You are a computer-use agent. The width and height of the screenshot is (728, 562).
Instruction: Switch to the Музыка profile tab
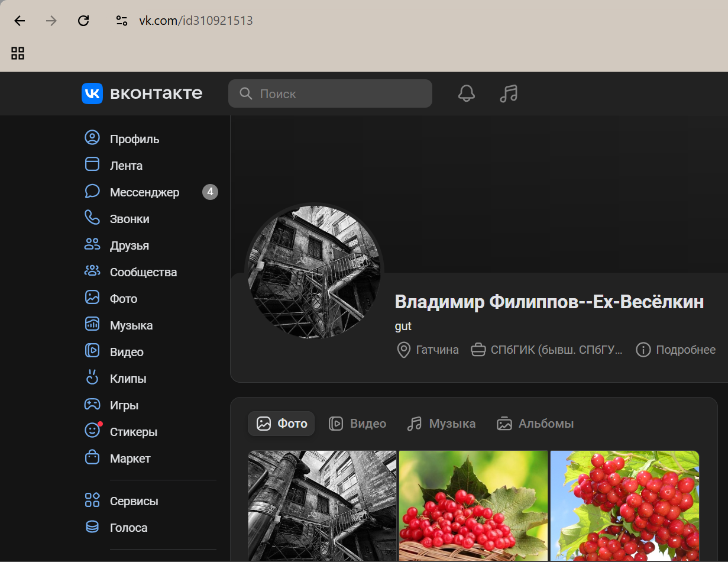pyautogui.click(x=441, y=424)
